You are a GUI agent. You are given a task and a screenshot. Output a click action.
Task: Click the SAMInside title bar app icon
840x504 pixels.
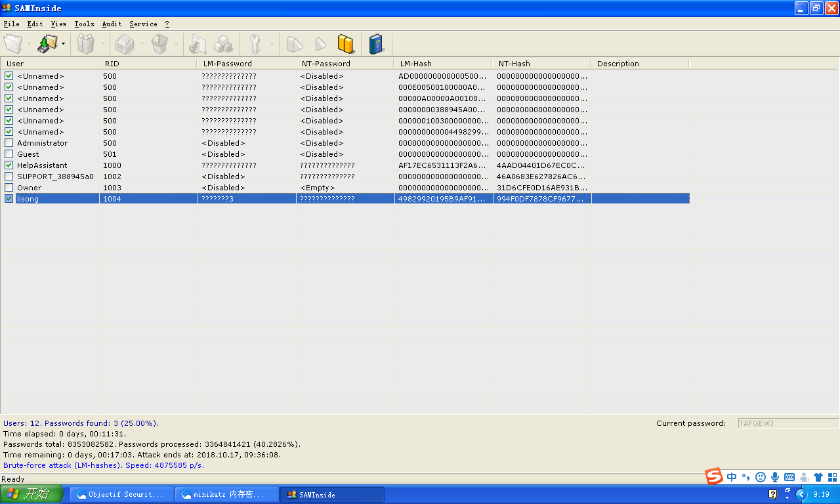(7, 9)
